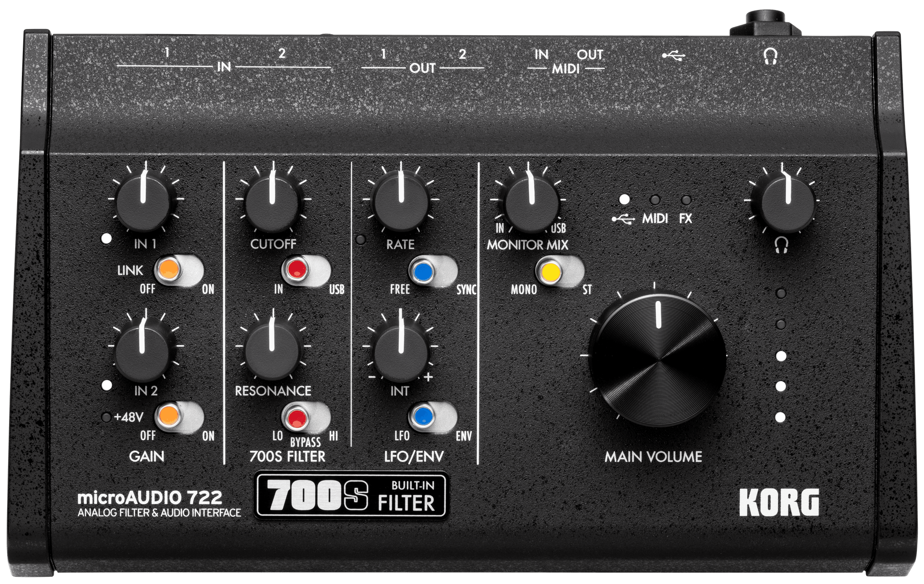The height and width of the screenshot is (584, 924).
Task: Click the MIDI LED indicator
Action: (654, 199)
